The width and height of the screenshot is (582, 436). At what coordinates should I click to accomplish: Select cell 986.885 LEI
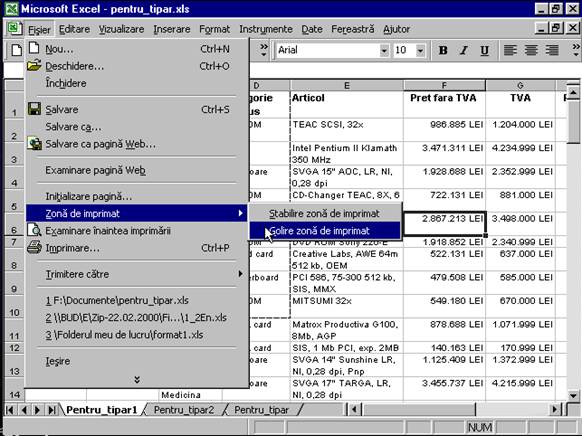tap(444, 130)
